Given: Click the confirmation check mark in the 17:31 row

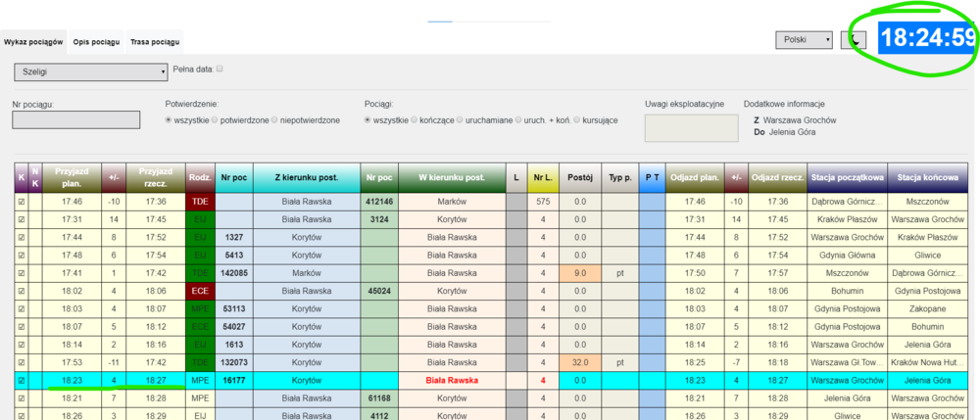Looking at the screenshot, I should click(22, 218).
